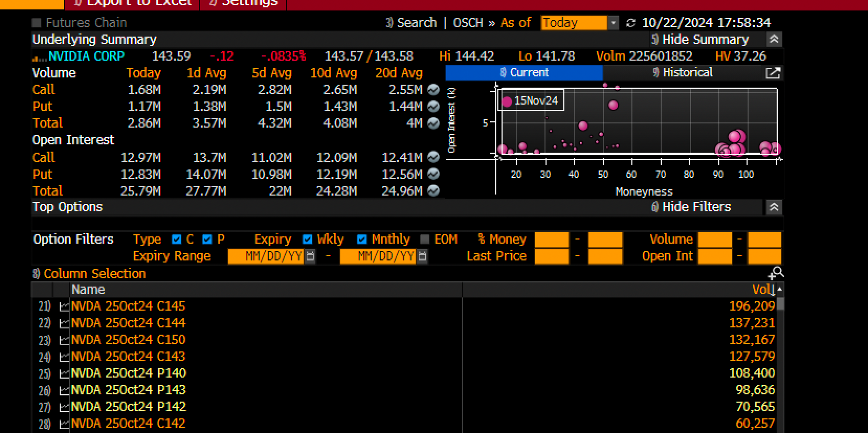Click trend icon beside Put volume 20d Avg
Screen dimensions: 868x433
coord(433,106)
